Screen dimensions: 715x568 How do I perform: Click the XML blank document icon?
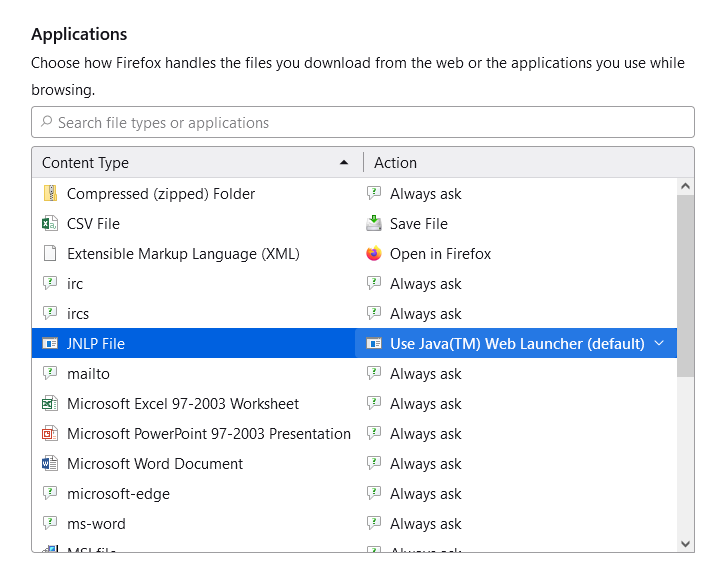coord(50,253)
